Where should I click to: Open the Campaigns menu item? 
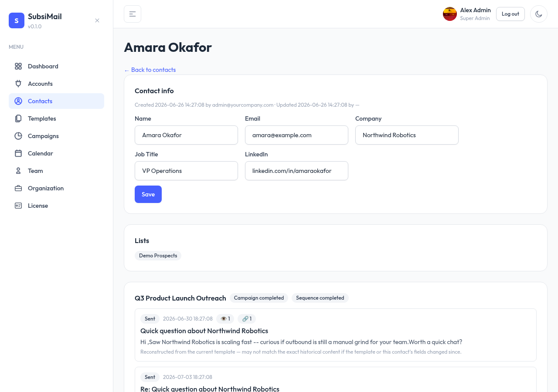click(x=56, y=136)
